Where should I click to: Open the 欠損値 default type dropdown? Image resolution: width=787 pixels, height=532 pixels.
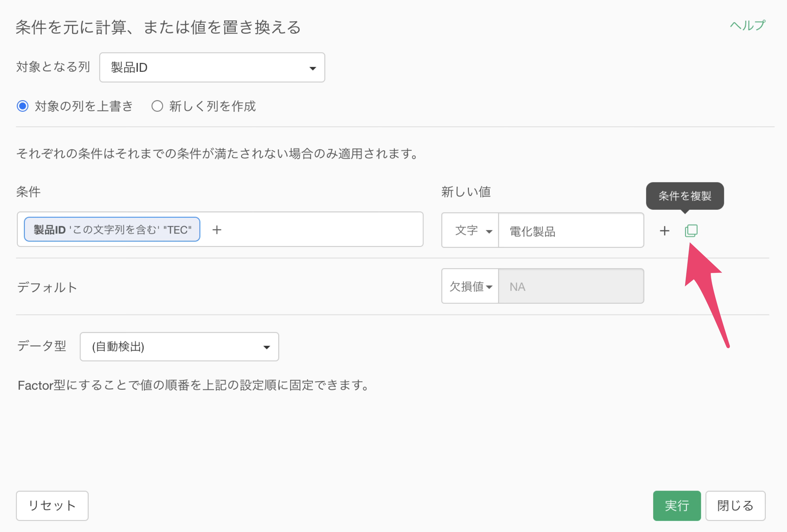[470, 286]
